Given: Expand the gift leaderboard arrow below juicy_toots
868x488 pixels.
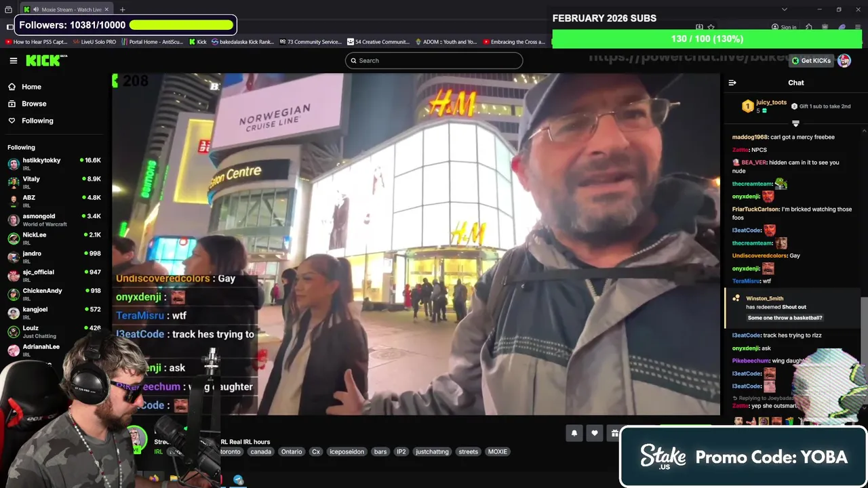Looking at the screenshot, I should (x=795, y=124).
